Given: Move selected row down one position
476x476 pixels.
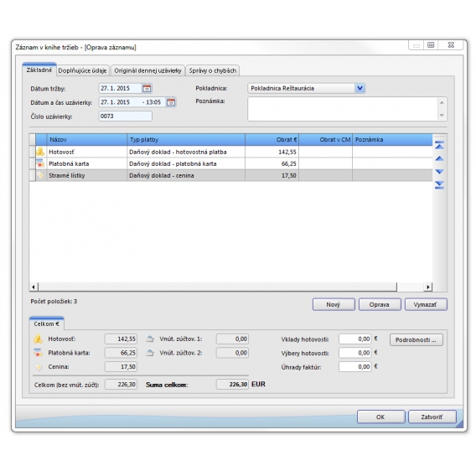Looking at the screenshot, I should [439, 172].
